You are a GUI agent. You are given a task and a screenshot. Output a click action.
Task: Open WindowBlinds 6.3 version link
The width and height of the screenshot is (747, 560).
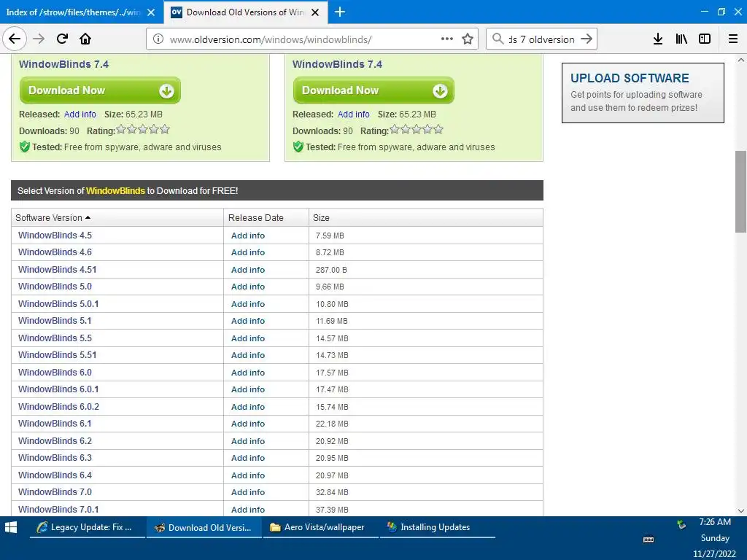coord(55,458)
